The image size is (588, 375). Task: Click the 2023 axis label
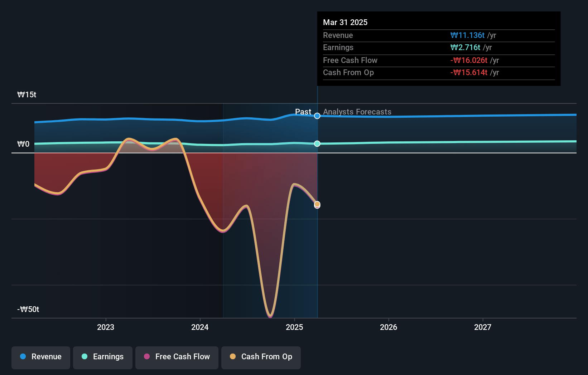(x=106, y=327)
